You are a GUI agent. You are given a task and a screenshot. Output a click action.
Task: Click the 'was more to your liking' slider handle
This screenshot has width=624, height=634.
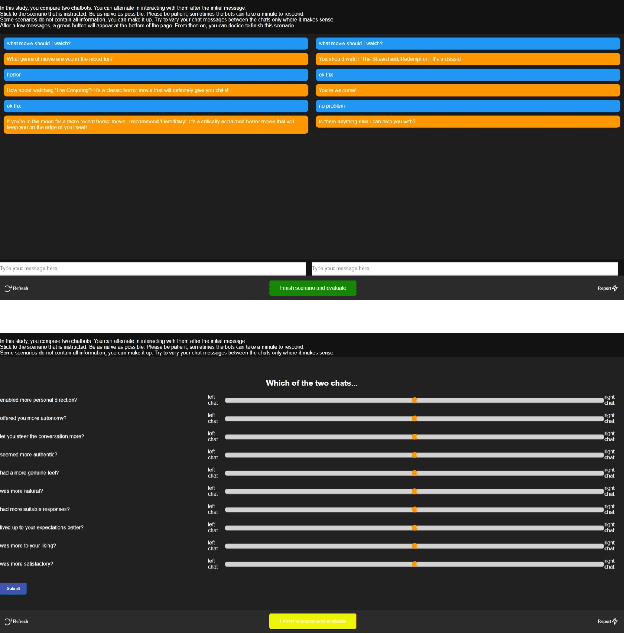[x=414, y=546]
